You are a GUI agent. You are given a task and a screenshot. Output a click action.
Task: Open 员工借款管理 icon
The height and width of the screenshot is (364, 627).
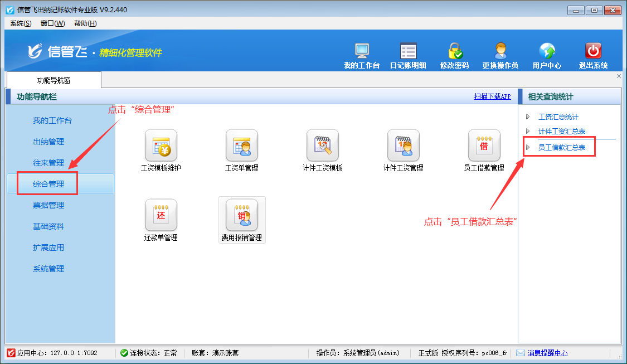[x=484, y=145]
